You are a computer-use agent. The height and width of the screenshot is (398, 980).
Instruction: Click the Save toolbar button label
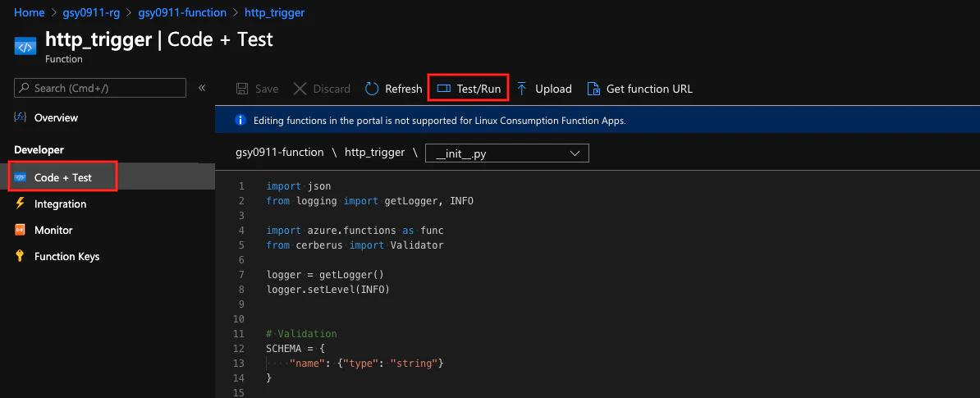point(267,89)
